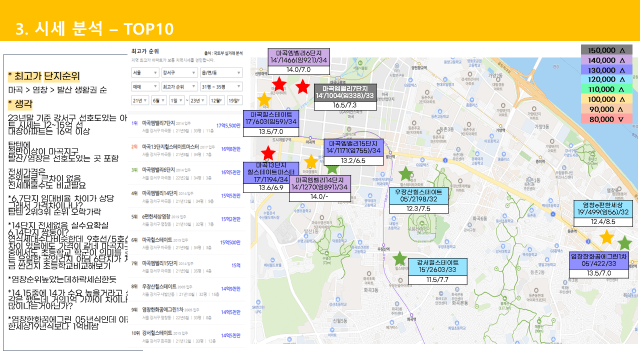The height and width of the screenshot is (360, 640).
Task: Open rank 1 마곡엠밸리7단지 list entry
Action: point(186,126)
